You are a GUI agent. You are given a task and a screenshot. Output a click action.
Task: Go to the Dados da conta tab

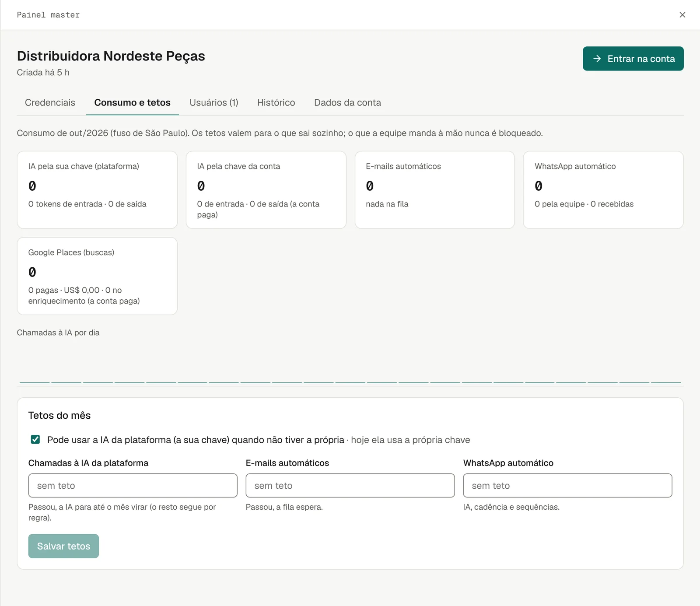pos(347,102)
